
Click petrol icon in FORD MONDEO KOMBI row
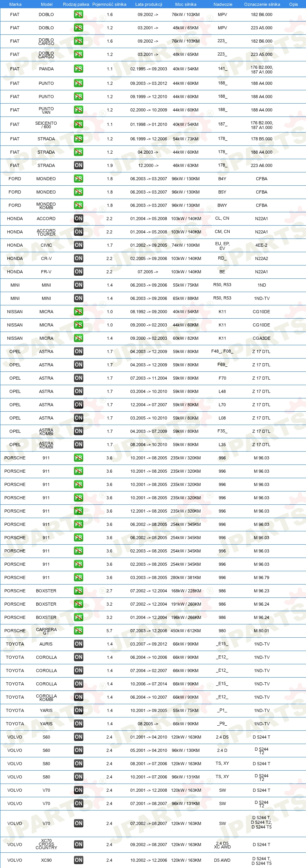pyautogui.click(x=78, y=205)
